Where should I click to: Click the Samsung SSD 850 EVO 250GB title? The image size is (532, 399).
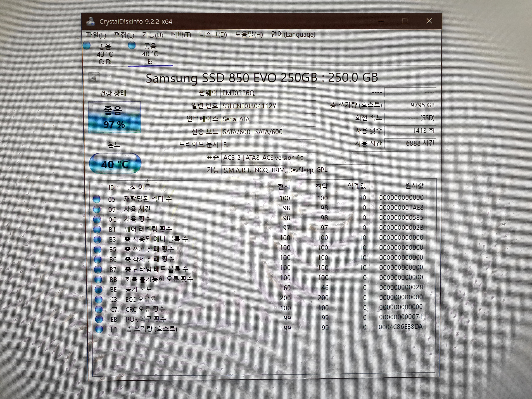[x=262, y=78]
